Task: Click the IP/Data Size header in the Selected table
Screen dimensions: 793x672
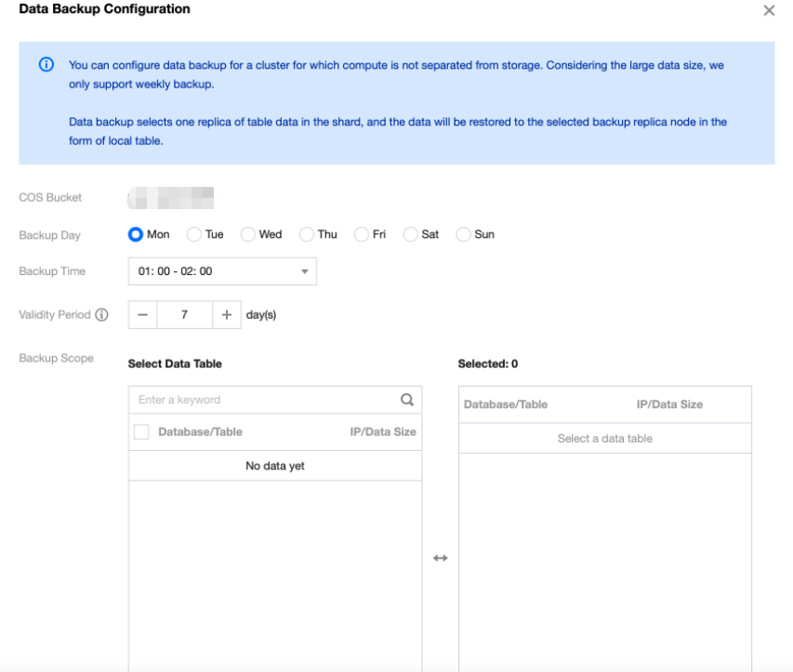Action: 669,404
